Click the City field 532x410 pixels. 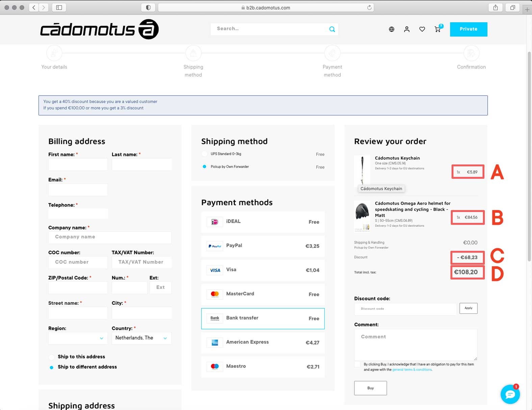coord(142,313)
